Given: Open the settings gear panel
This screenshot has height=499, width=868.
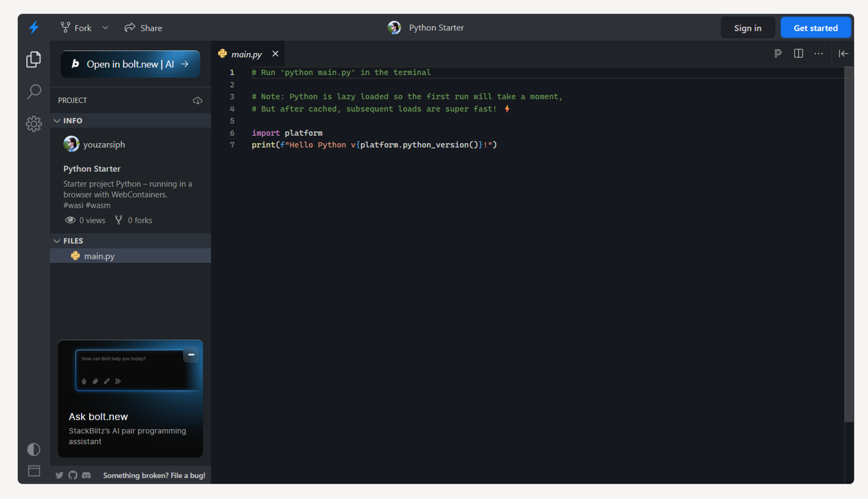Looking at the screenshot, I should coord(34,124).
